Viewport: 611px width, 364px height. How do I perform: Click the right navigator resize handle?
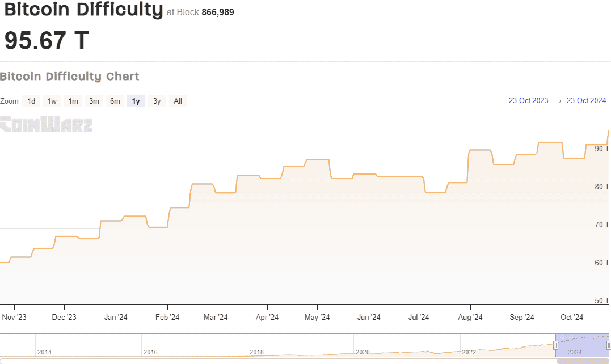pyautogui.click(x=608, y=345)
